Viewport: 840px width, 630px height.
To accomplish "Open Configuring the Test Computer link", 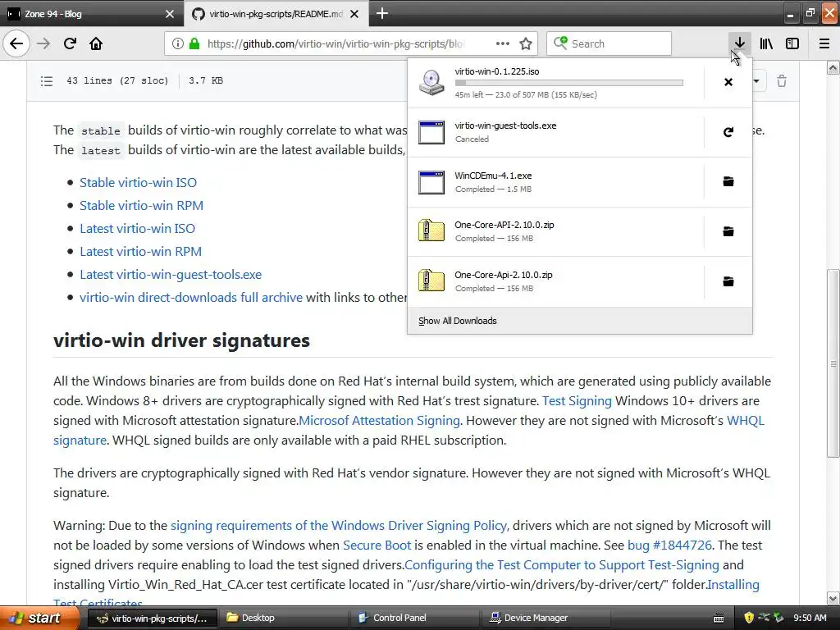I will pos(562,564).
